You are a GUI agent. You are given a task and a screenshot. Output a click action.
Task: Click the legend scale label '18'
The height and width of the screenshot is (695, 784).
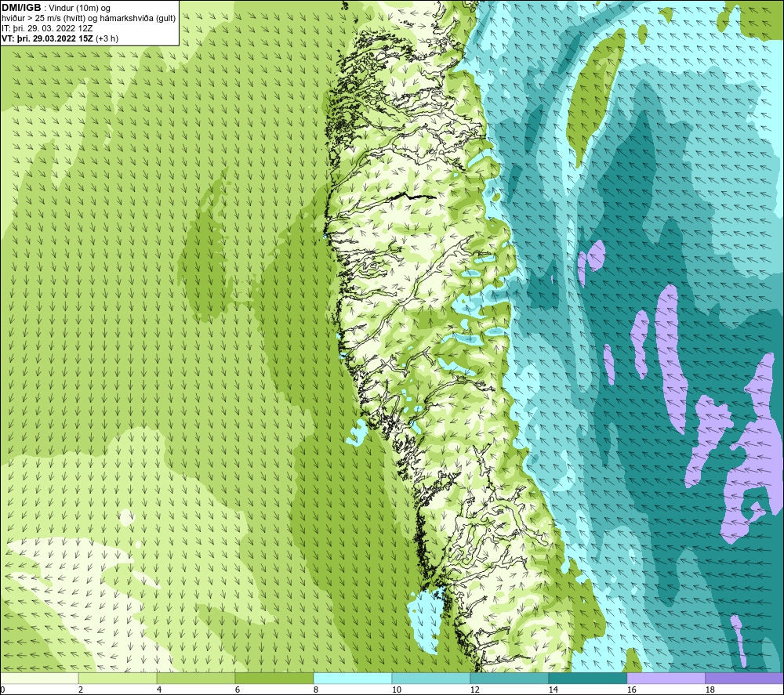coord(710,690)
